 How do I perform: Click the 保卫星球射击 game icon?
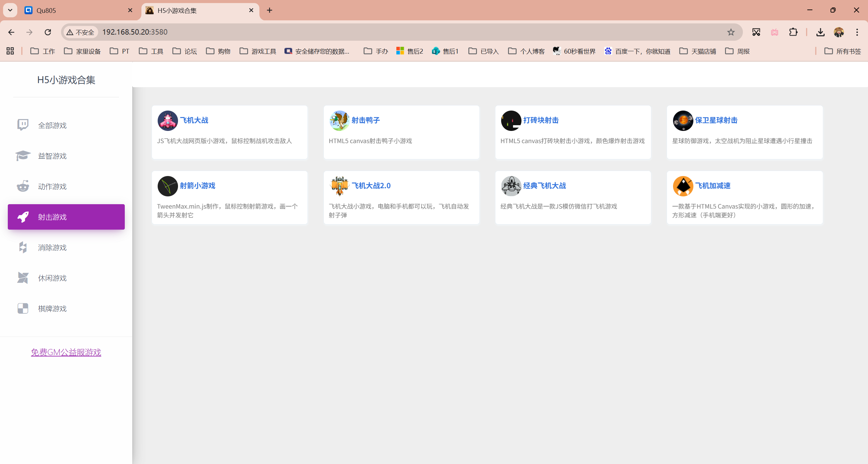pos(683,120)
